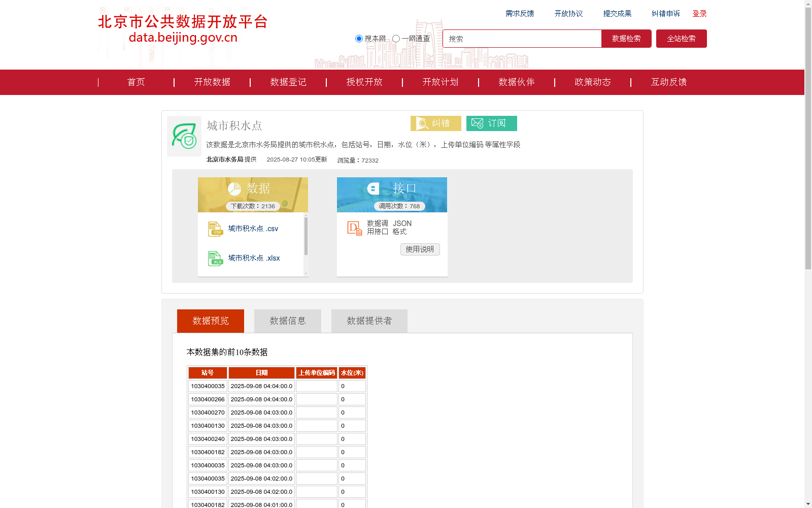Click the 日期 column header
Viewport: 812px width, 508px height.
(x=261, y=373)
